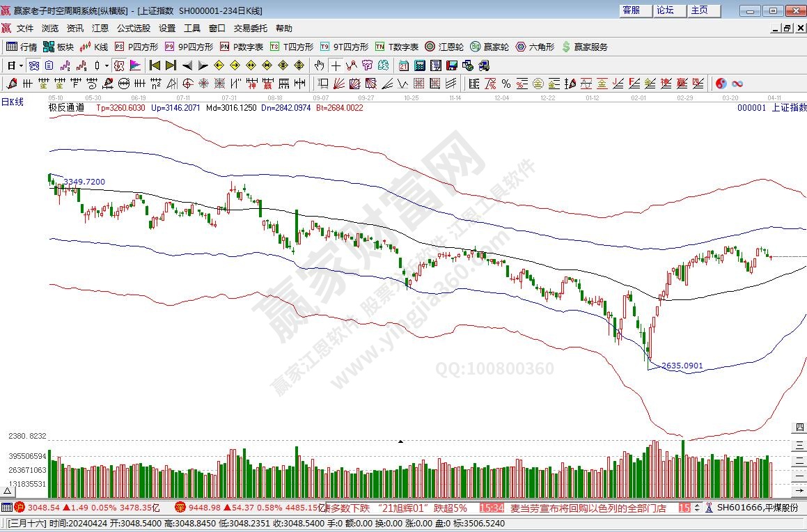Toggle the 三 panel count button
This screenshot has width=807, height=532.
coord(800,444)
